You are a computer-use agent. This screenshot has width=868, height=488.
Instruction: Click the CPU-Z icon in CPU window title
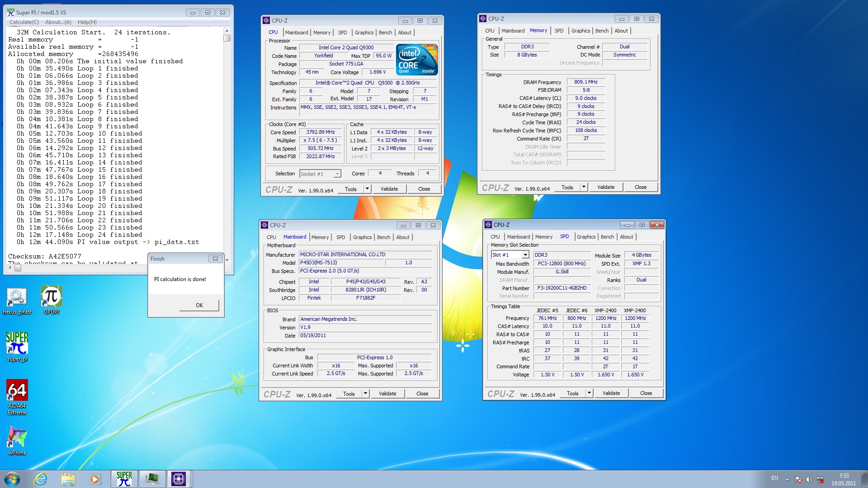tap(266, 20)
